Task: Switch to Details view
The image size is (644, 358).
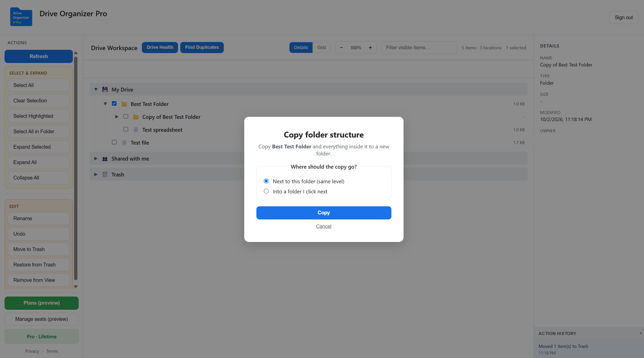Action: tap(301, 48)
